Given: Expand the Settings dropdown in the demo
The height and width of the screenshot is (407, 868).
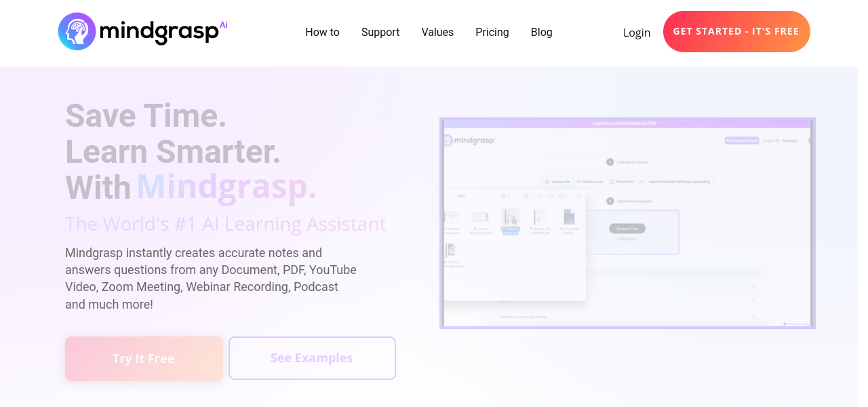Looking at the screenshot, I should (790, 140).
